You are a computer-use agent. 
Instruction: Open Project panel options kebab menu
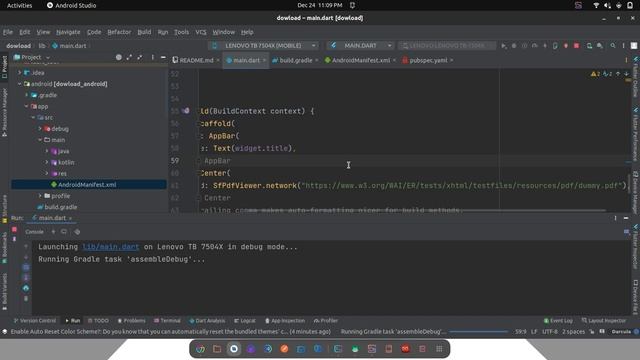tap(153, 57)
